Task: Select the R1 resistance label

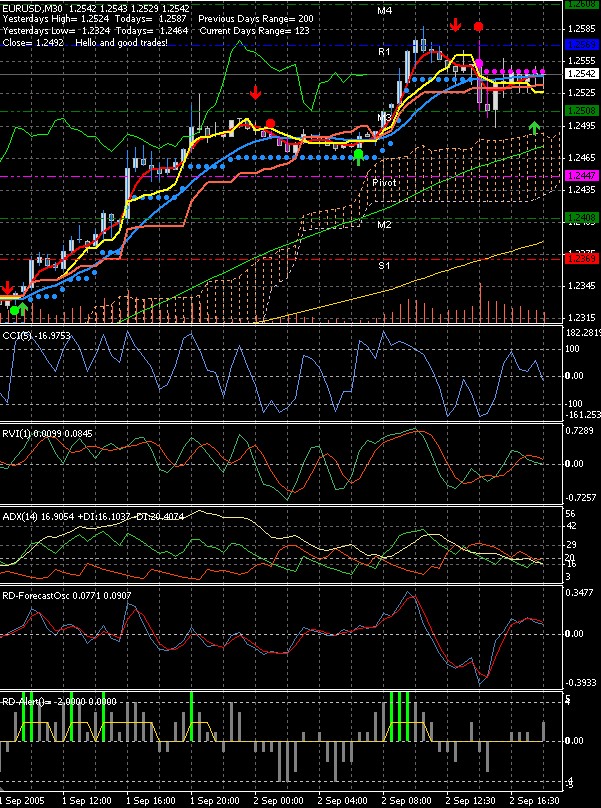Action: [x=384, y=52]
